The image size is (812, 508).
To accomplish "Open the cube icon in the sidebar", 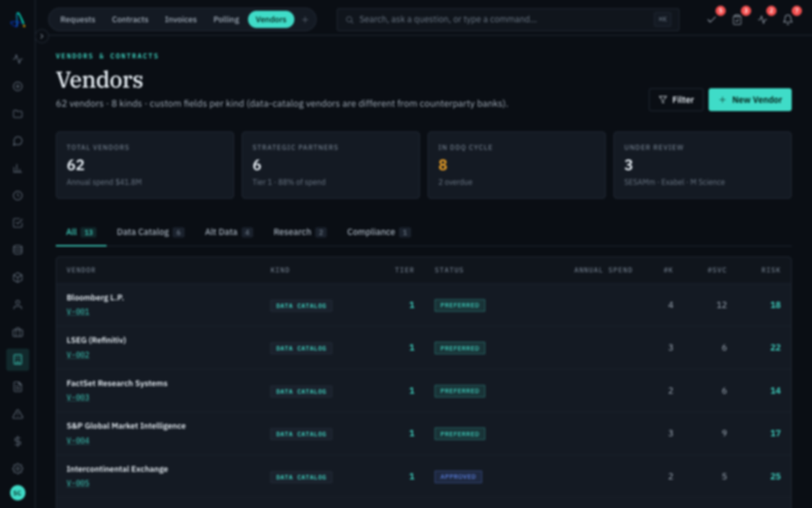I will coord(18,277).
